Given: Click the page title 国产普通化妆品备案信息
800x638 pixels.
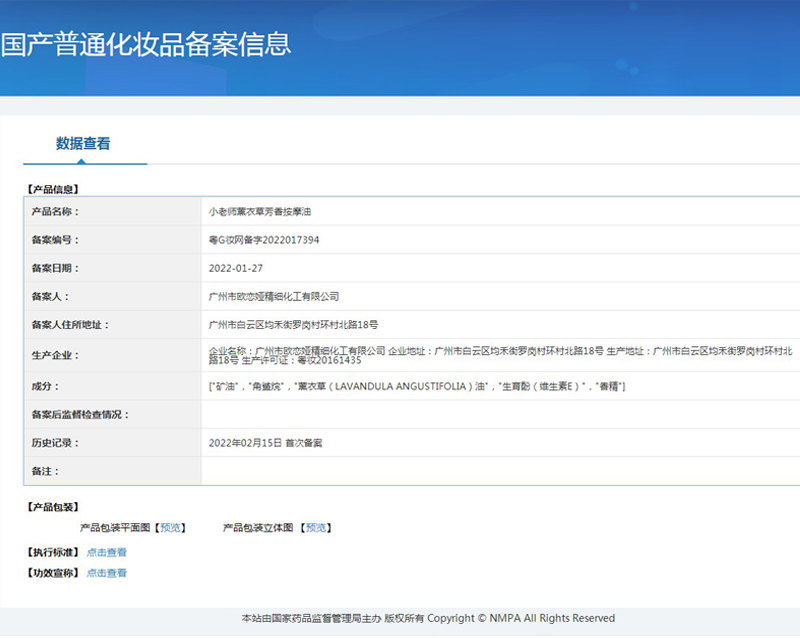Looking at the screenshot, I should [145, 44].
